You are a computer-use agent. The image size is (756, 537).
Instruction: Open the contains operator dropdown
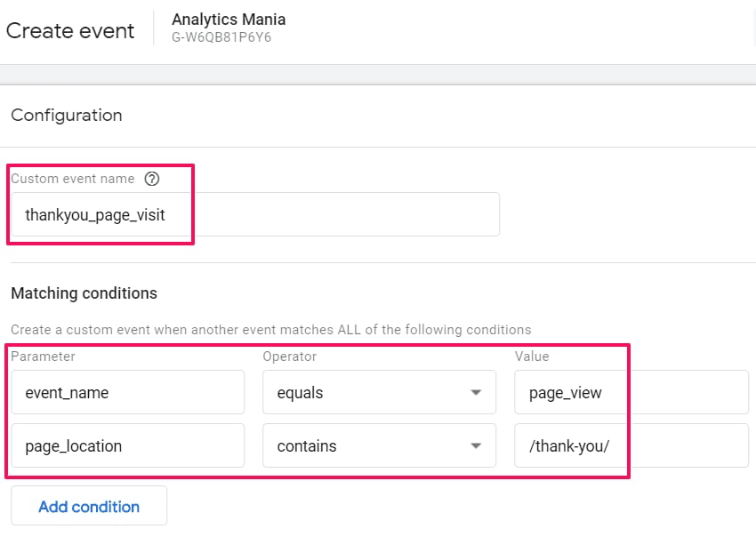[380, 446]
